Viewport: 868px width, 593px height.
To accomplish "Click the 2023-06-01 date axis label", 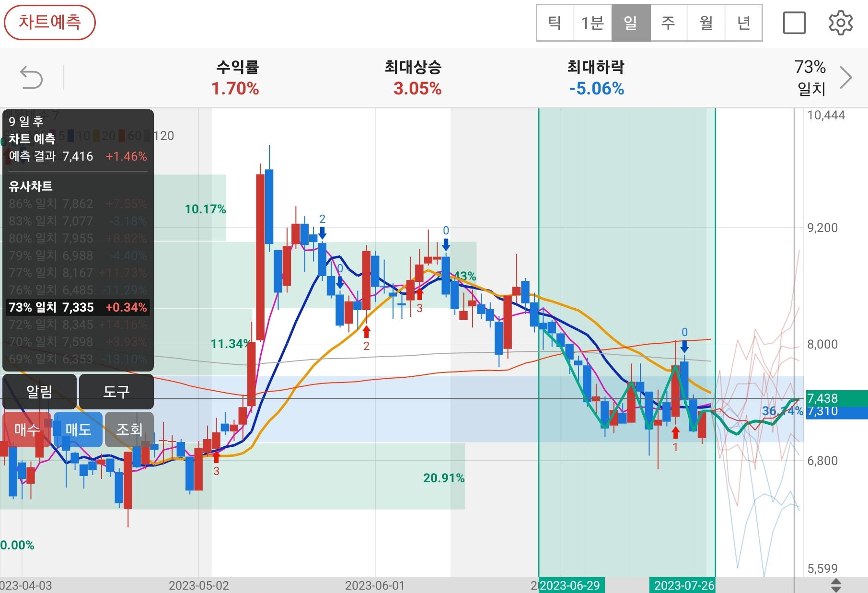I will pos(375,585).
